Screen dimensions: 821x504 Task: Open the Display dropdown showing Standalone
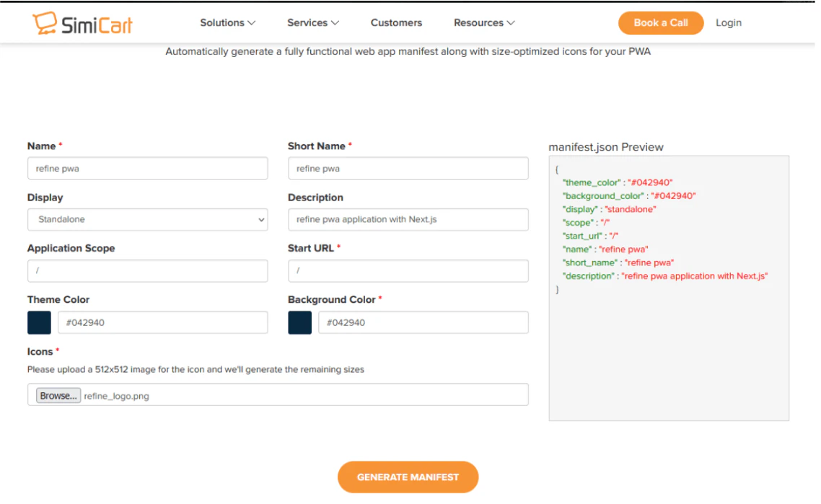pos(147,219)
